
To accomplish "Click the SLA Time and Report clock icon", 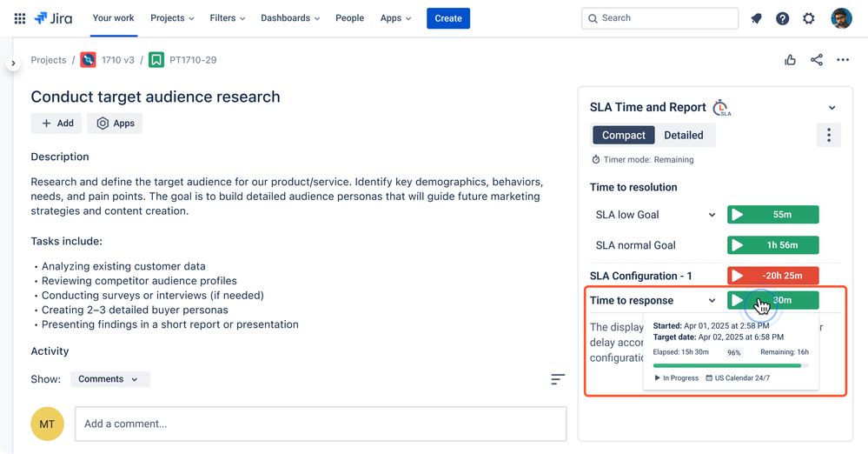I will point(721,108).
